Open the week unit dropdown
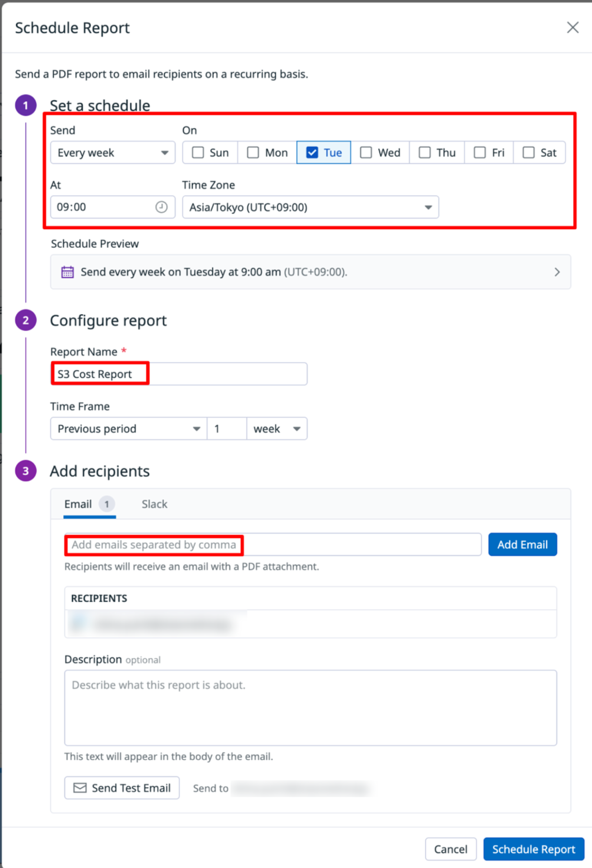 click(x=277, y=429)
